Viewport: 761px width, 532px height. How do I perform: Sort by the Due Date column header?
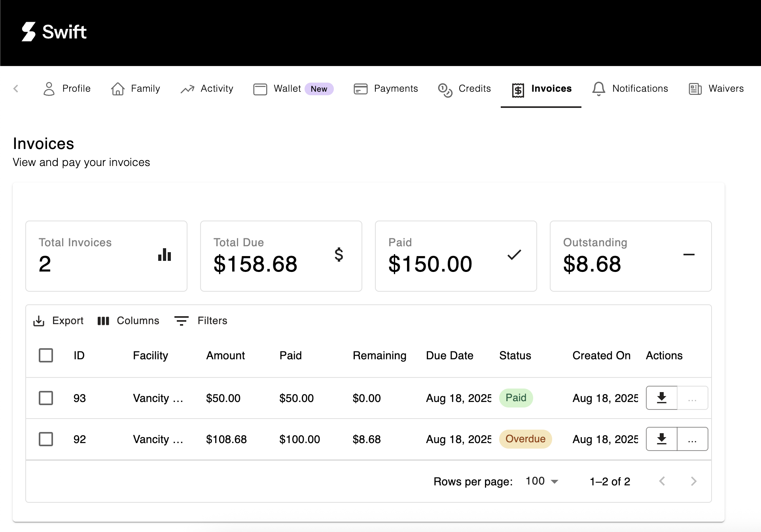(x=449, y=355)
